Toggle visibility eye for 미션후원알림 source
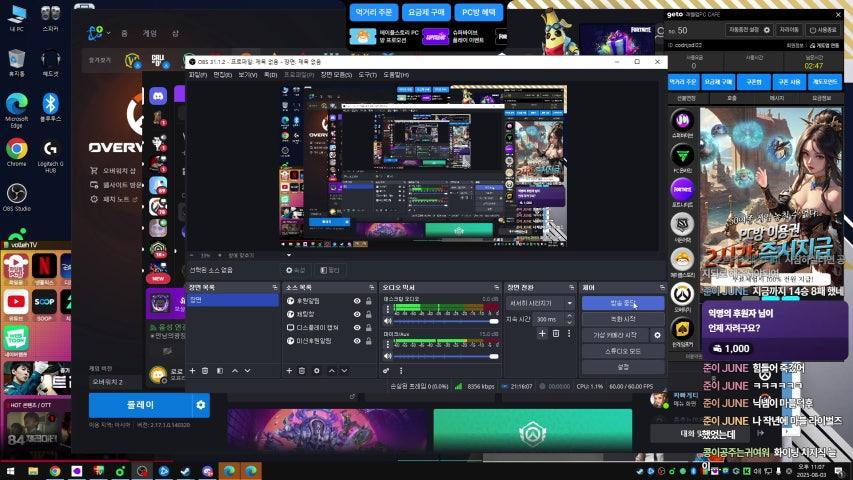Image resolution: width=853 pixels, height=480 pixels. [357, 341]
